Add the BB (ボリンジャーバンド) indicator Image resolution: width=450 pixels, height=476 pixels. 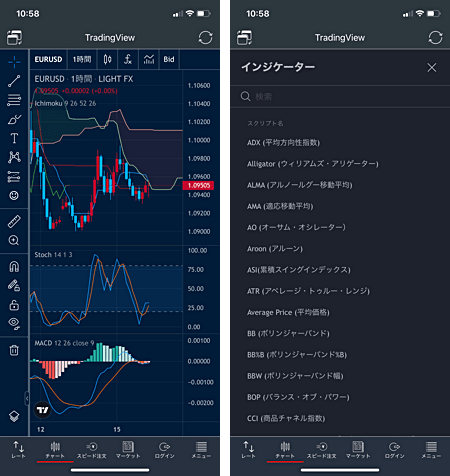point(288,333)
